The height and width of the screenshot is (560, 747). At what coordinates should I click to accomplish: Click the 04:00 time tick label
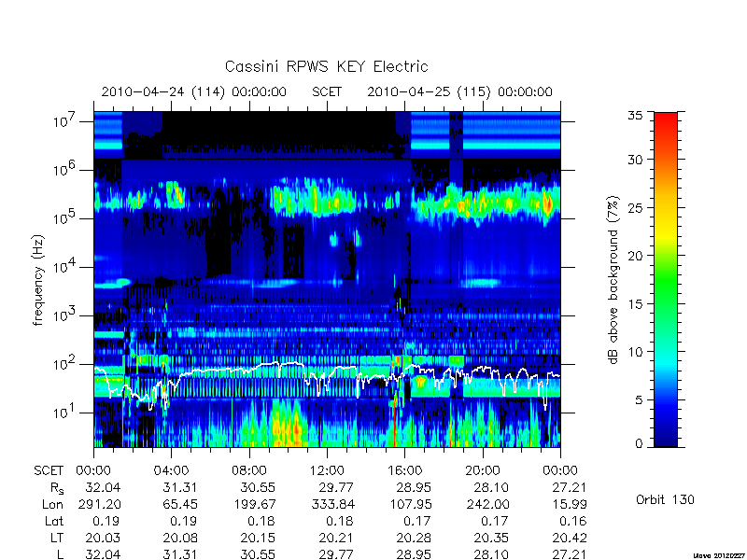(x=171, y=470)
